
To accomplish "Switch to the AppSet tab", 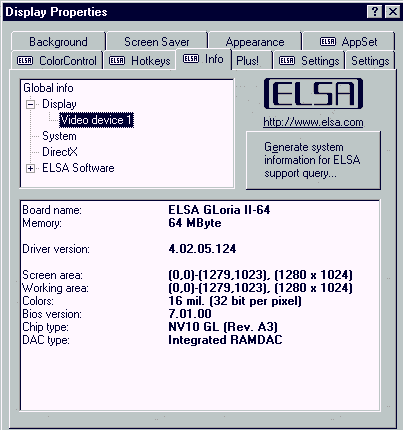I will click(x=349, y=42).
